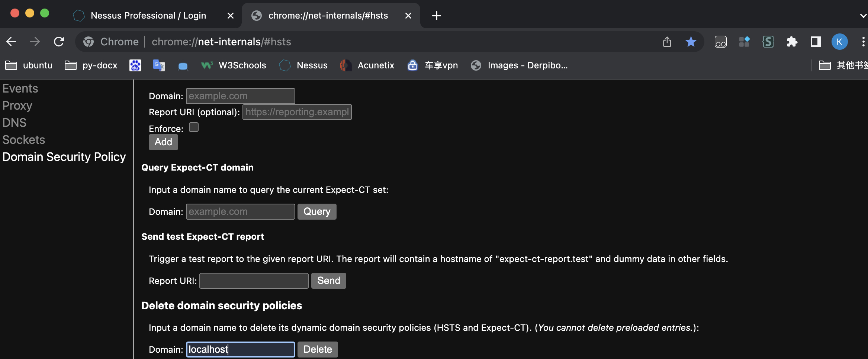Enable Enforce before adding the HSTS domain
This screenshot has width=868, height=359.
coord(193,127)
